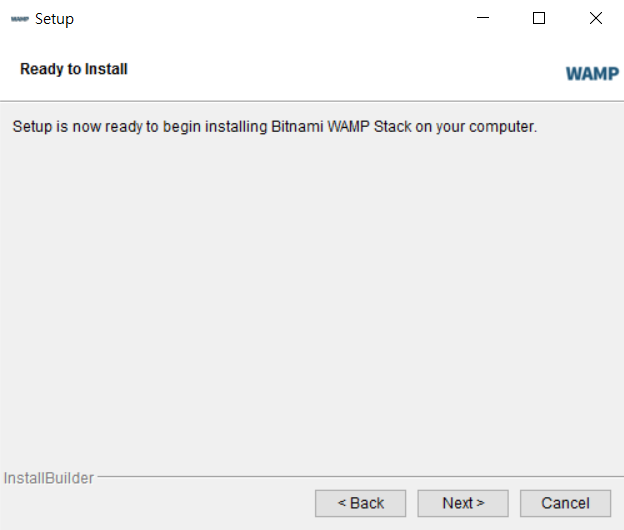This screenshot has width=624, height=530.
Task: Click the InstallBuilder label
Action: [49, 478]
